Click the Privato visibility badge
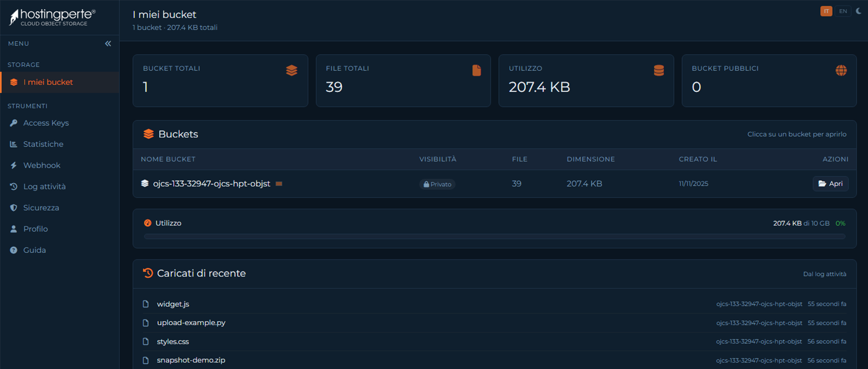Image resolution: width=868 pixels, height=369 pixels. [437, 184]
